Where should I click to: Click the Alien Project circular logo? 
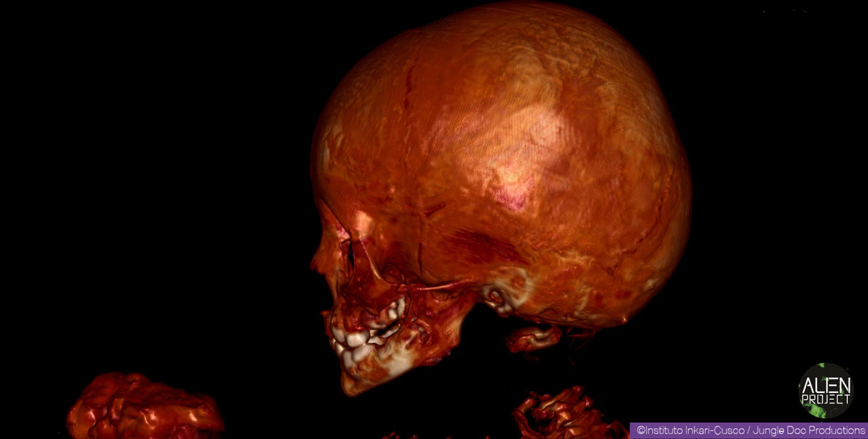825,390
